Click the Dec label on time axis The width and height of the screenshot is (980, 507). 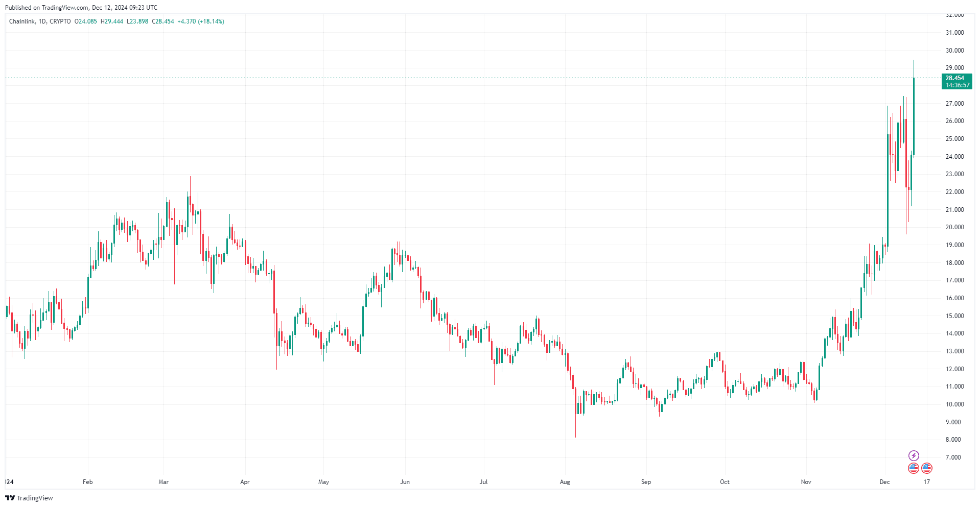pos(884,482)
